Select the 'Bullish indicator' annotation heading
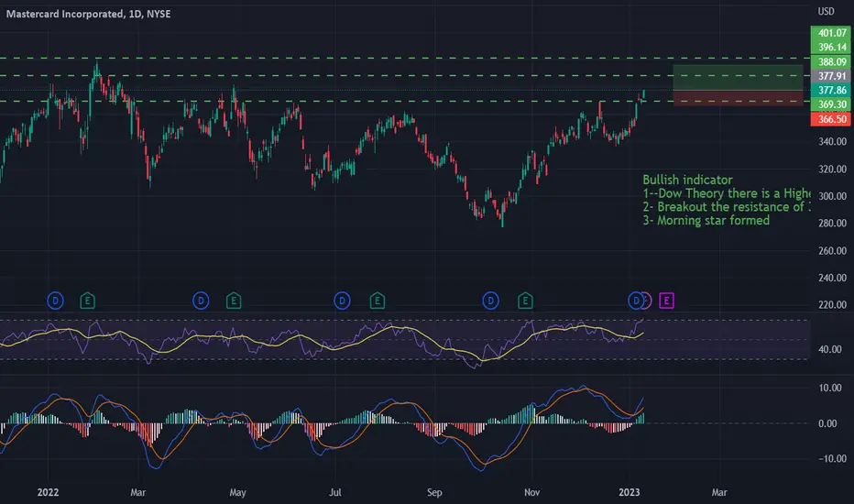 click(687, 180)
